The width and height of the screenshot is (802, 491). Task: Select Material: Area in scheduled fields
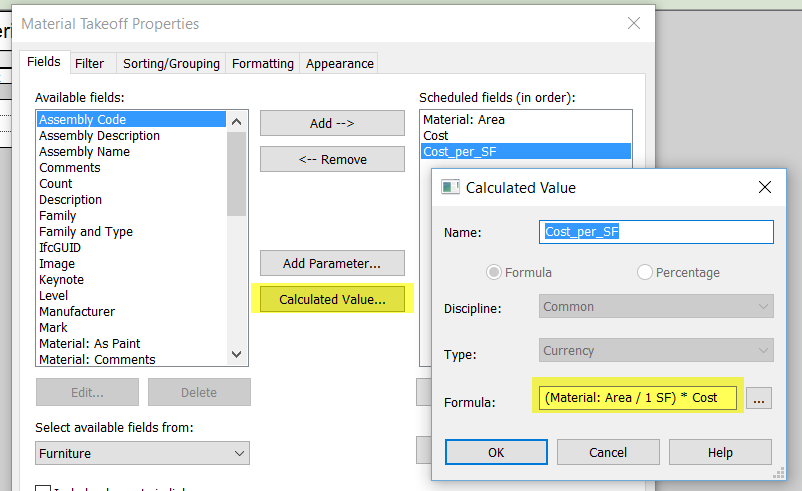pos(526,119)
